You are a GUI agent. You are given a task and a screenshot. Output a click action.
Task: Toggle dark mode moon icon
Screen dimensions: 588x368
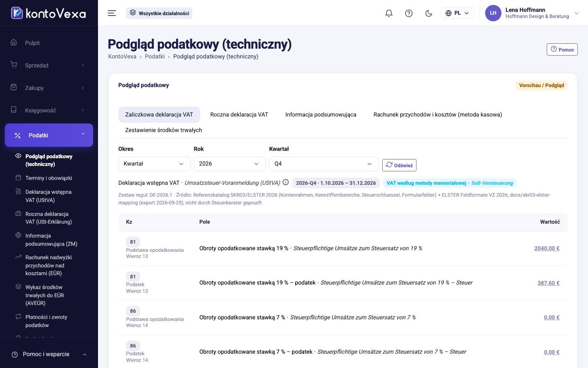[x=429, y=13]
